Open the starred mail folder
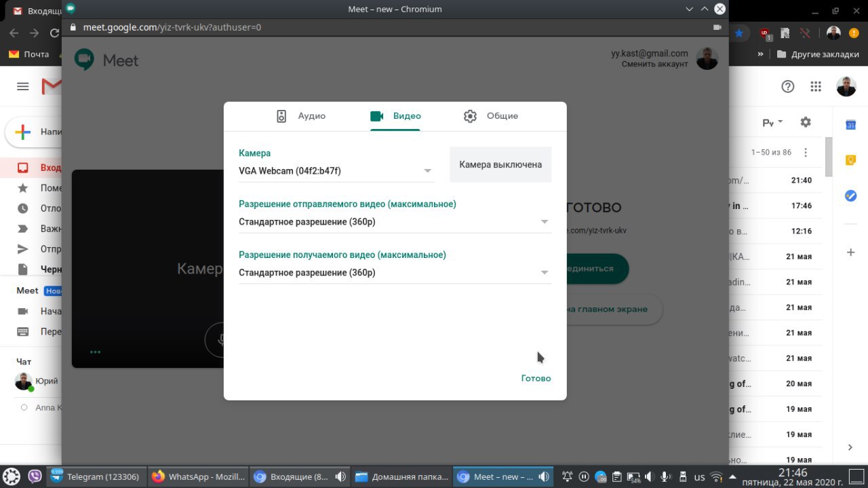This screenshot has width=868, height=488. pyautogui.click(x=23, y=188)
